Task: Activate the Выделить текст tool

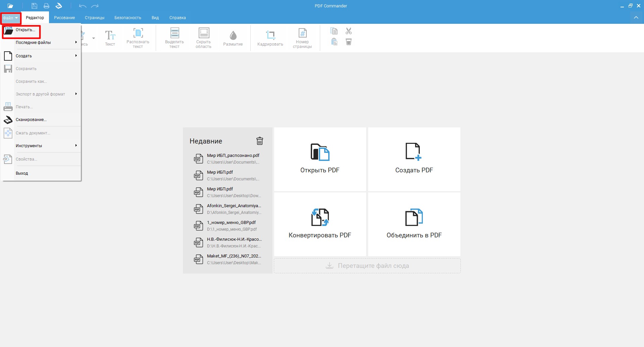Action: point(175,38)
